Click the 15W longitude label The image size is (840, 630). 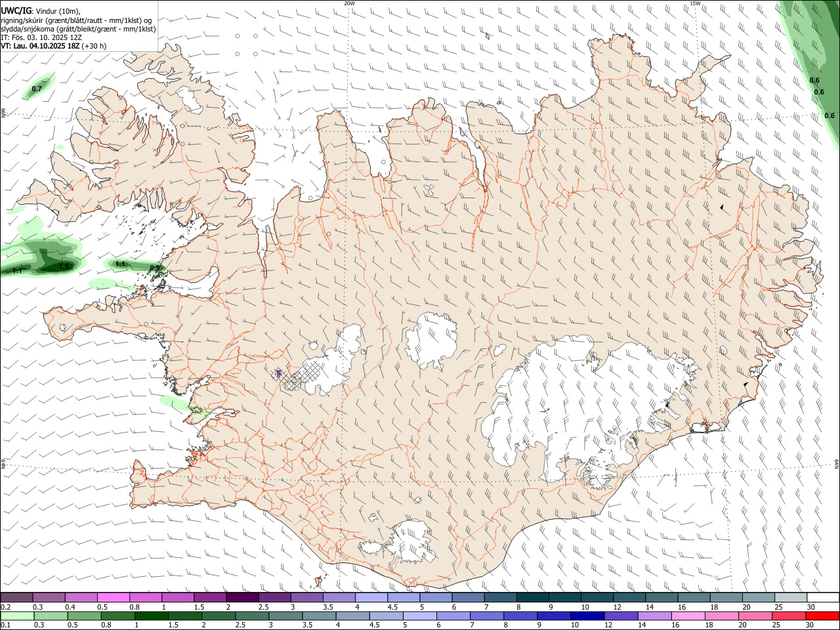pos(695,3)
